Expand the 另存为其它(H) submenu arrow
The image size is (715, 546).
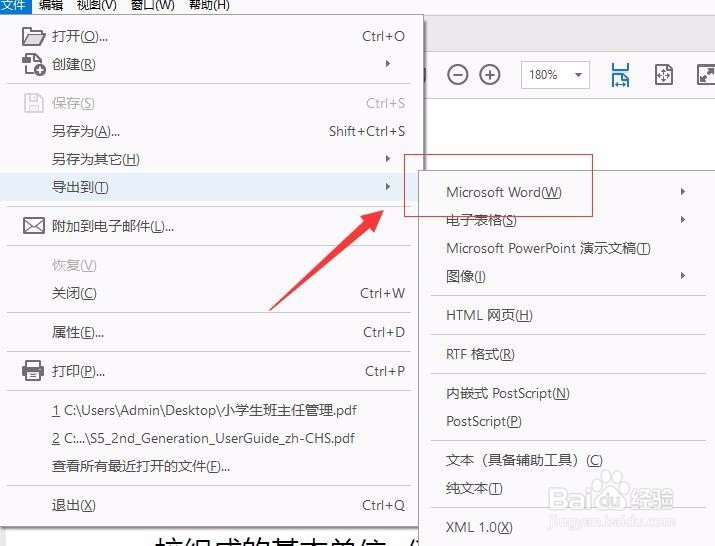pos(388,158)
